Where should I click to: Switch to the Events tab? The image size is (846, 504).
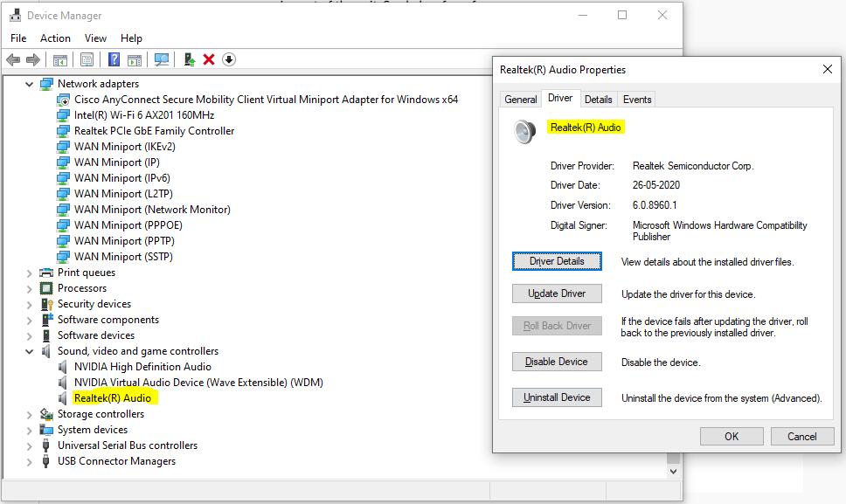click(637, 100)
